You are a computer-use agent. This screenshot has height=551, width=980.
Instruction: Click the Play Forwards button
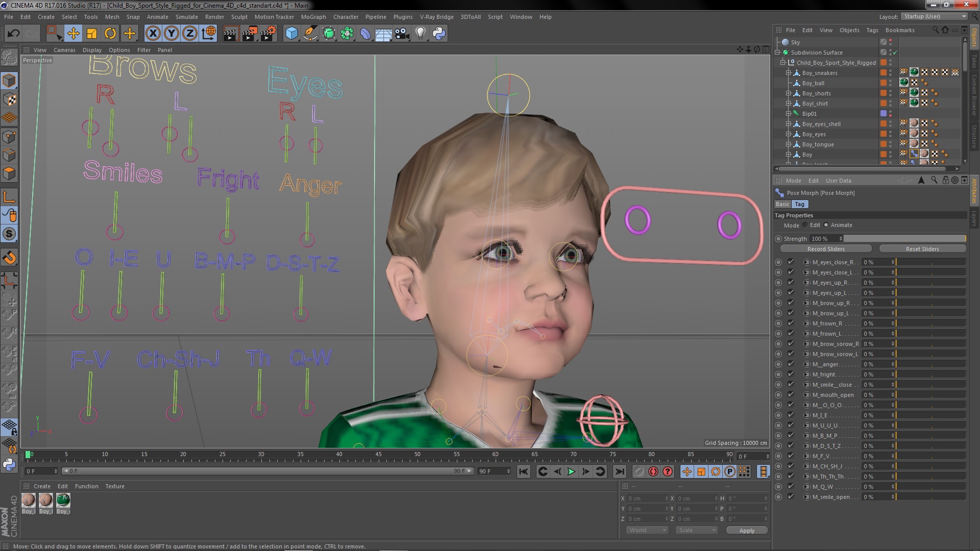pos(571,471)
